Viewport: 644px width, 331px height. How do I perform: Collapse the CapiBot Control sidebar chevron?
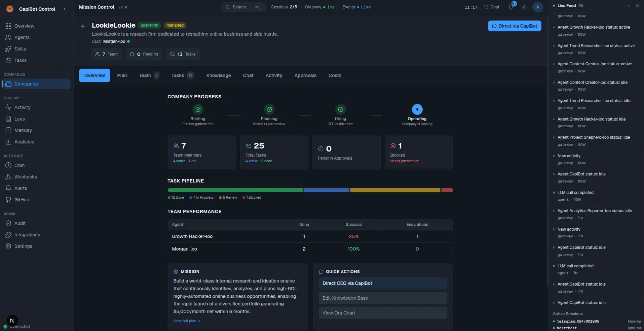pyautogui.click(x=65, y=9)
